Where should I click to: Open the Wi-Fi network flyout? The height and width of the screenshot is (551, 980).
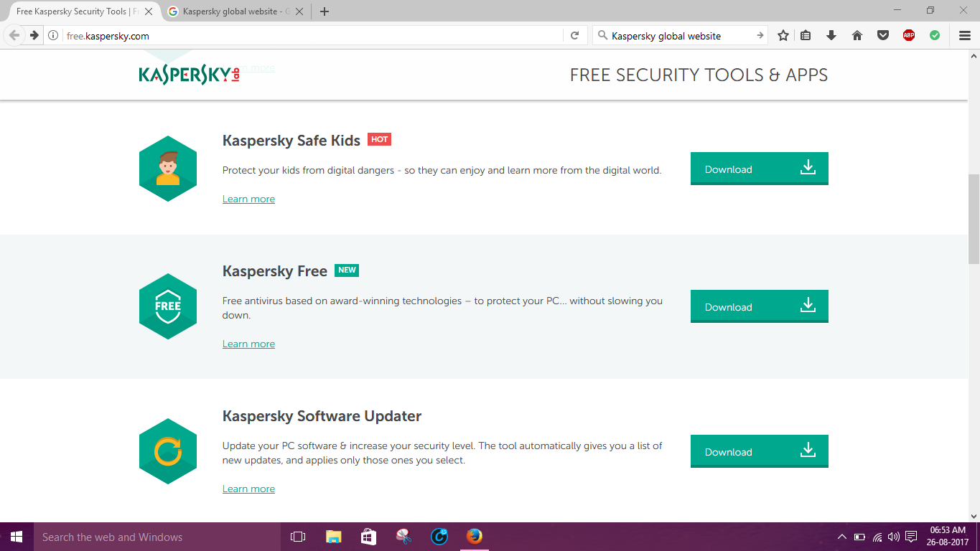877,537
